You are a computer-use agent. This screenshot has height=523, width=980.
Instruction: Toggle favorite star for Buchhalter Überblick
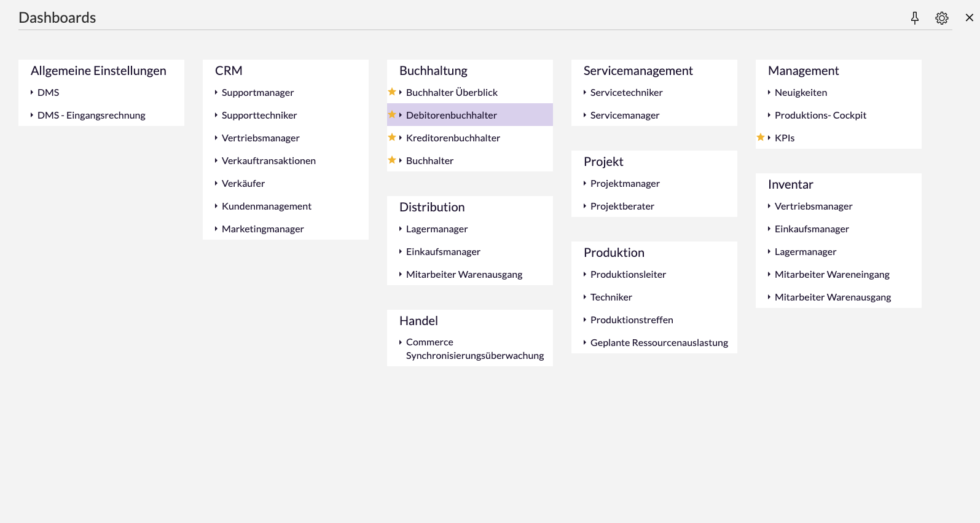392,92
